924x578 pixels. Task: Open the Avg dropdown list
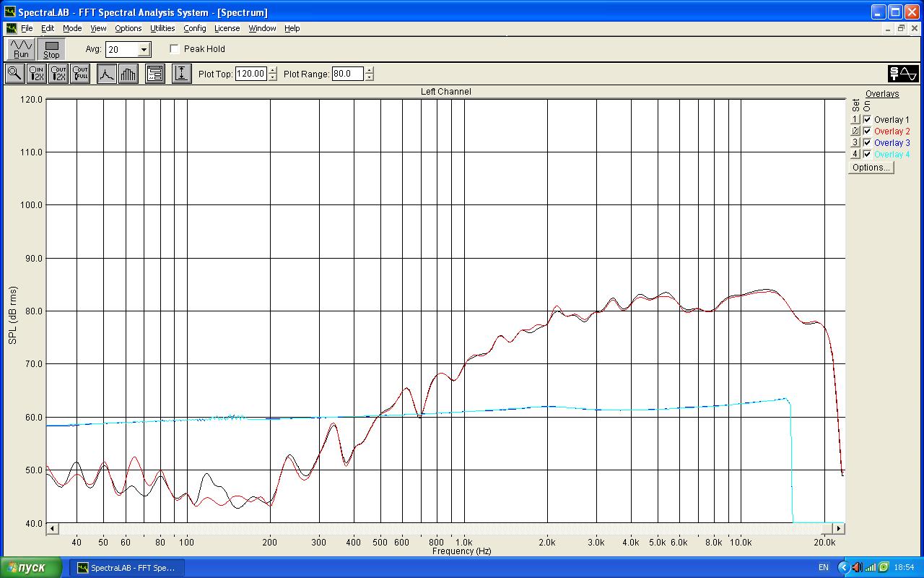[144, 50]
